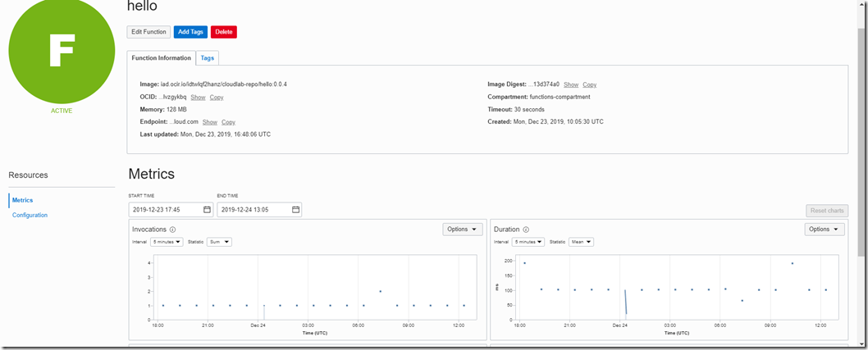Change Duration statistic Mean dropdown

tap(581, 242)
